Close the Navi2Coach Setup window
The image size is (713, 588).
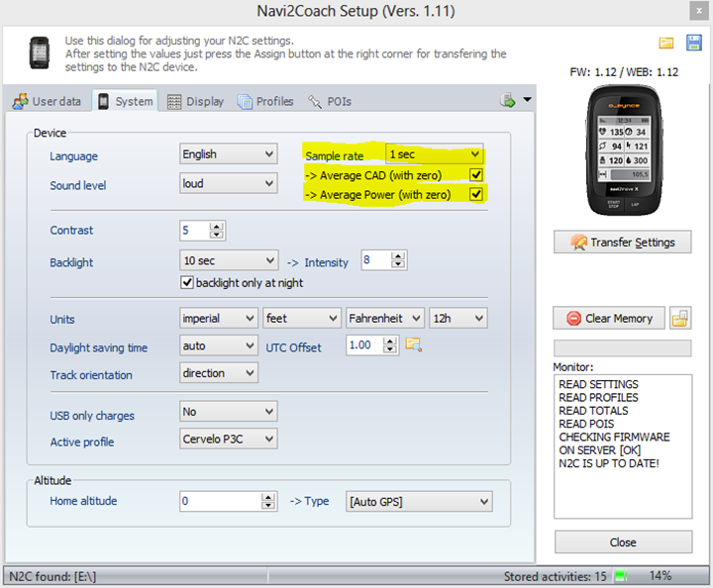coord(699,11)
